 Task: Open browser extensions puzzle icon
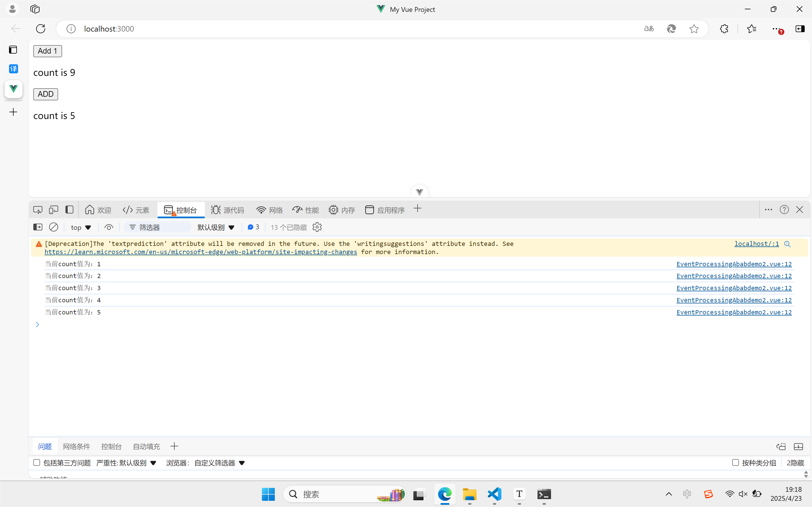724,29
